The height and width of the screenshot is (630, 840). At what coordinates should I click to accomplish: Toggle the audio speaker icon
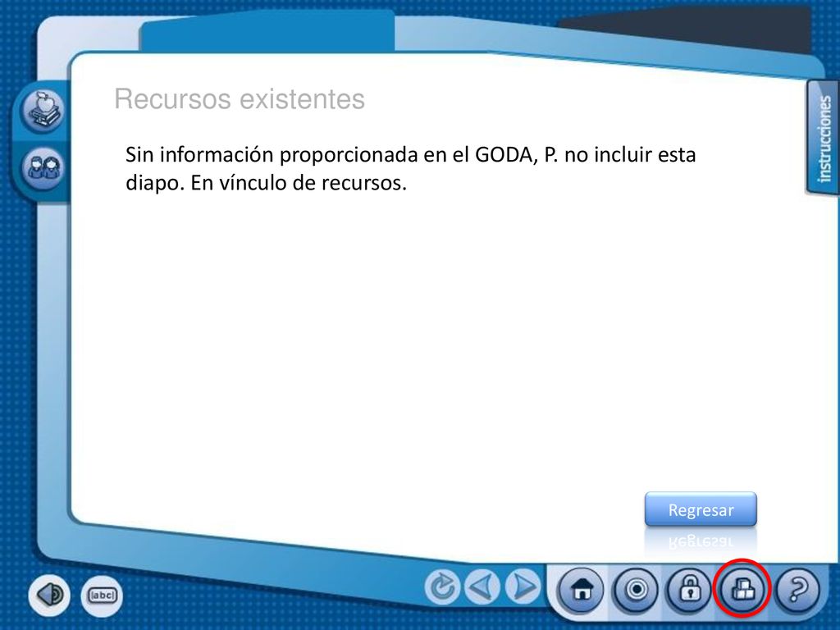tap(49, 595)
